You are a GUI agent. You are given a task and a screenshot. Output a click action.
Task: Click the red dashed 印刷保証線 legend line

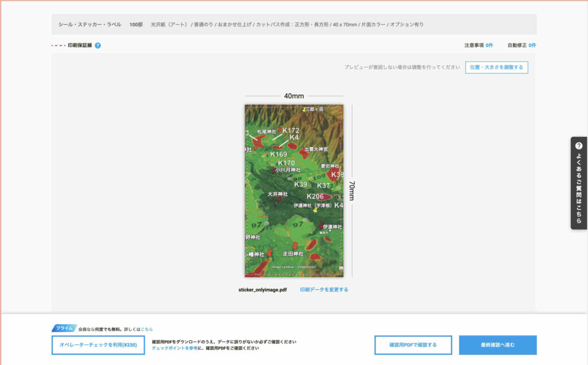(x=59, y=45)
